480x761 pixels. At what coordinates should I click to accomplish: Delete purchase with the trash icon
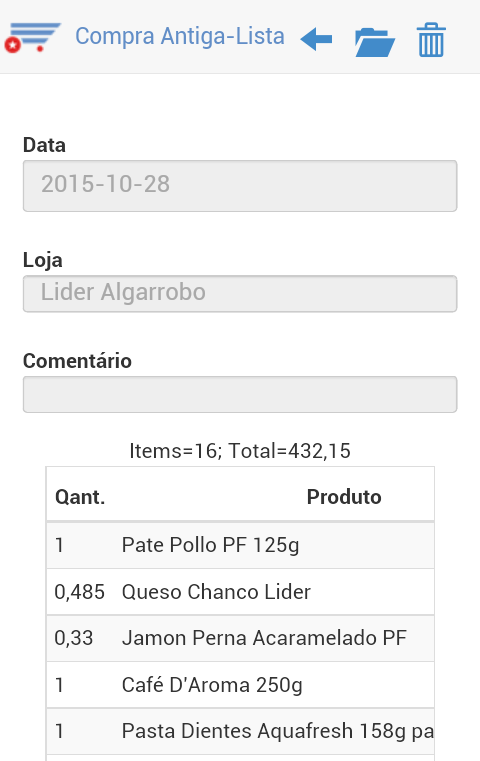point(431,40)
